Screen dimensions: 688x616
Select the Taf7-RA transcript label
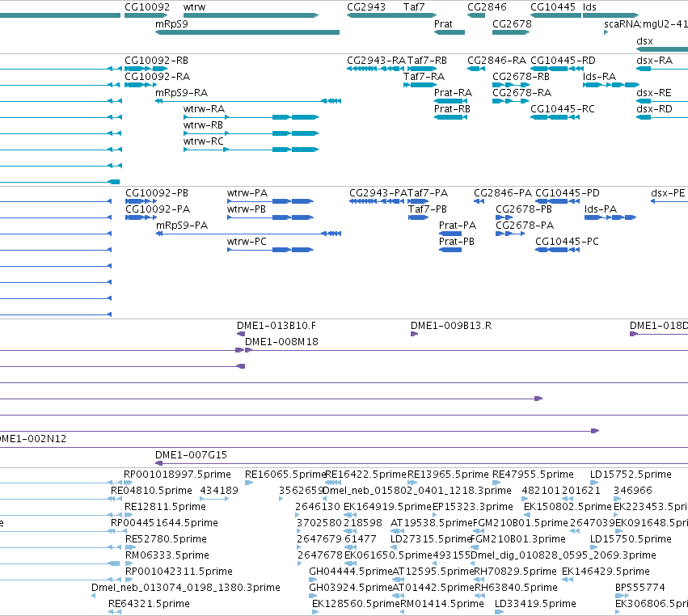click(x=424, y=76)
